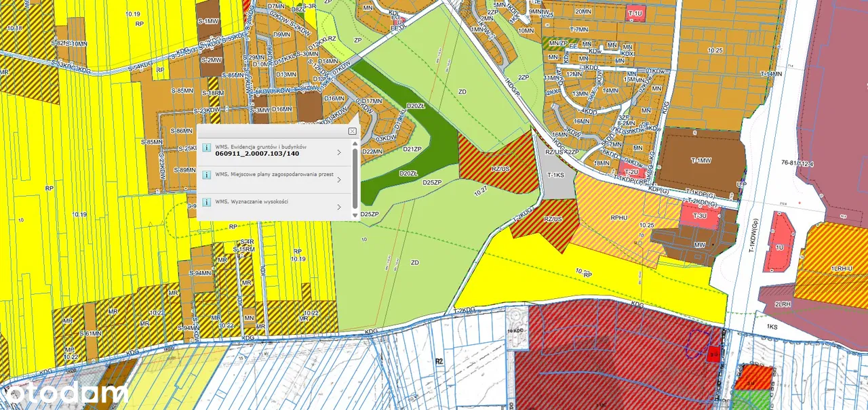
Task: Open WMS Miejscowe plany zagospodarowania row
Action: pos(271,175)
